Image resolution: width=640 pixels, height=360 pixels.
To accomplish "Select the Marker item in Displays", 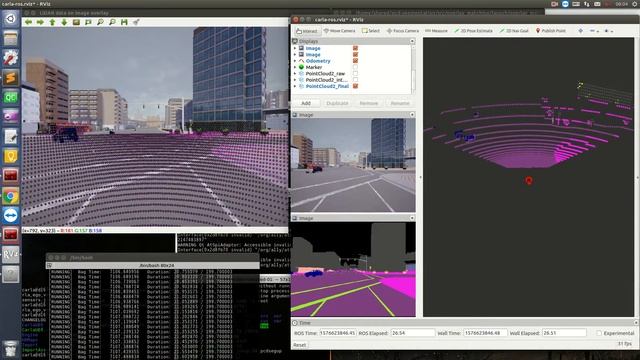I will point(314,67).
